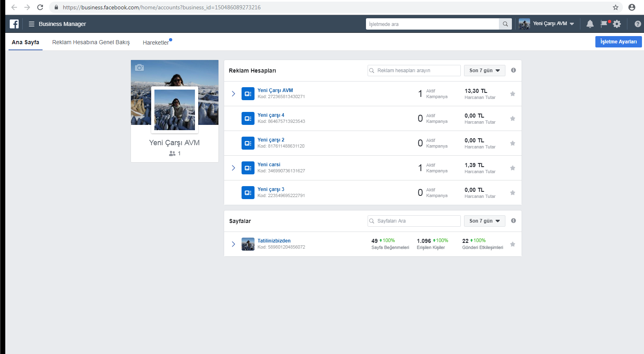
Task: Open the browser profile icon
Action: coord(632,7)
